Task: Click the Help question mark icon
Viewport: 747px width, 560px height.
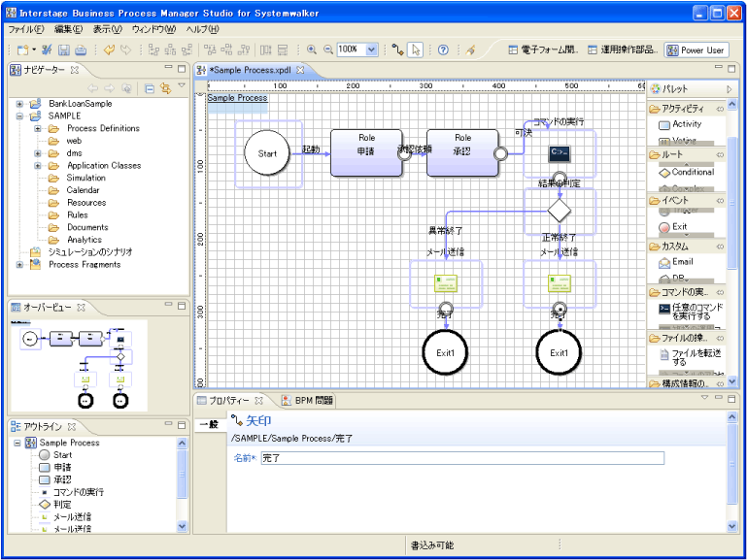Action: [x=443, y=49]
